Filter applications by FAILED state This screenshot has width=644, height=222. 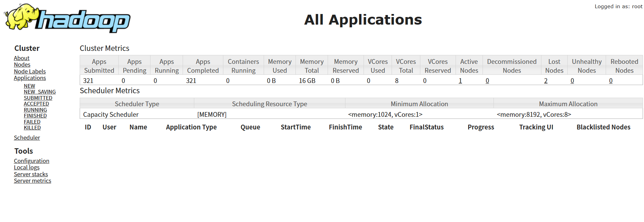tap(32, 122)
